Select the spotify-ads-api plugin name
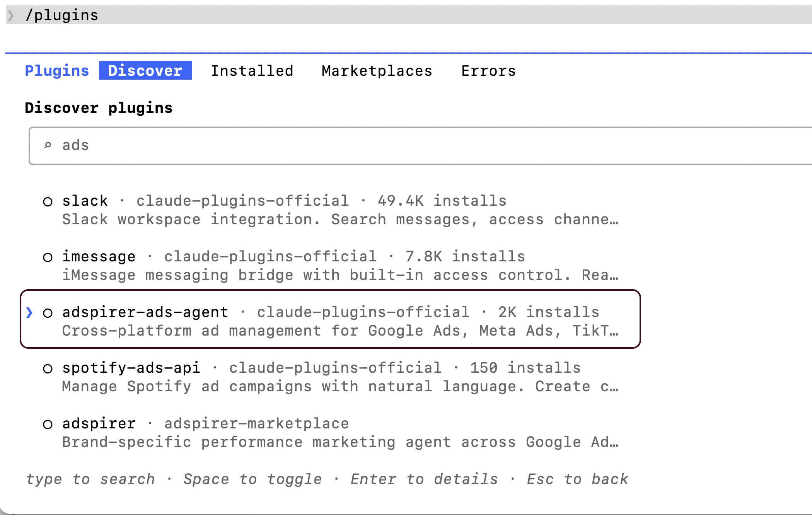812x515 pixels. tap(131, 368)
